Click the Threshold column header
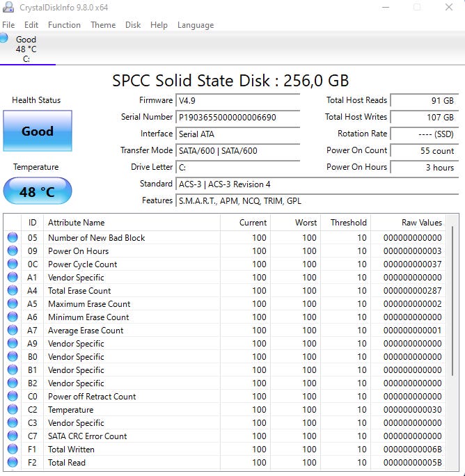 [346, 223]
